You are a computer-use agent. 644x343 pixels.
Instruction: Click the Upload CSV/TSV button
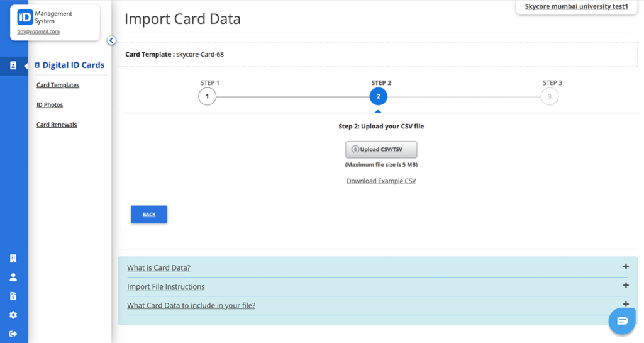tap(381, 150)
